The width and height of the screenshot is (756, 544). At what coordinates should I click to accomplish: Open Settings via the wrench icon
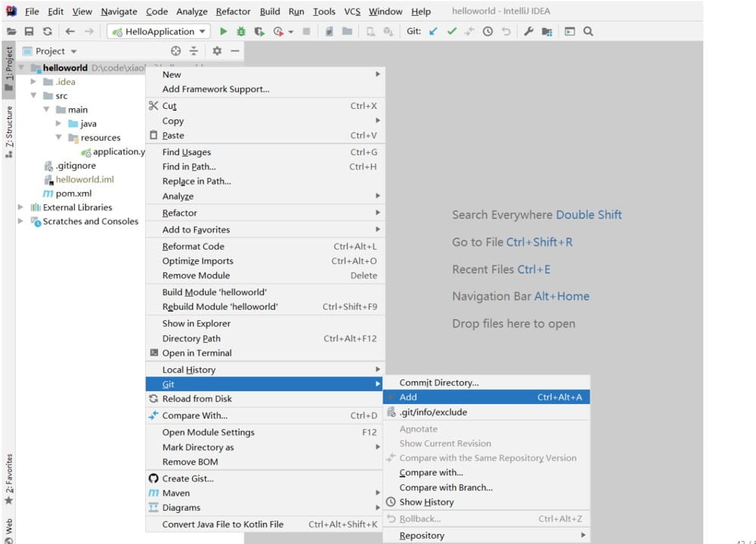point(528,31)
